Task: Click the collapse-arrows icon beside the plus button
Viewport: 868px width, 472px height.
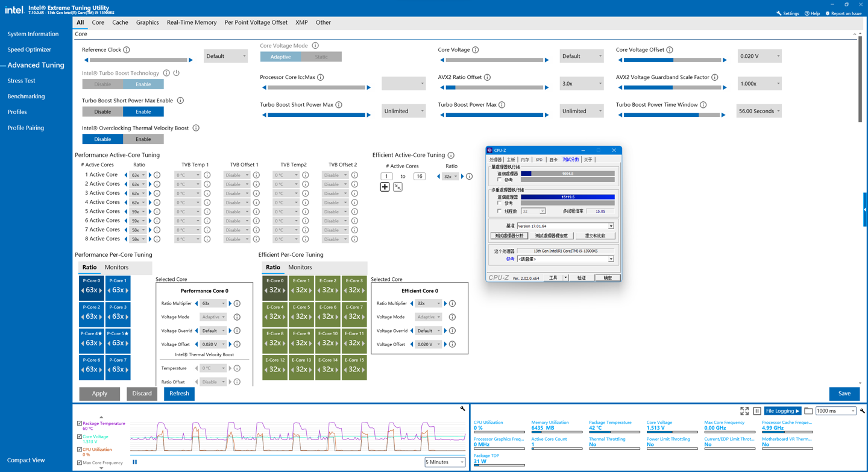Action: 398,187
